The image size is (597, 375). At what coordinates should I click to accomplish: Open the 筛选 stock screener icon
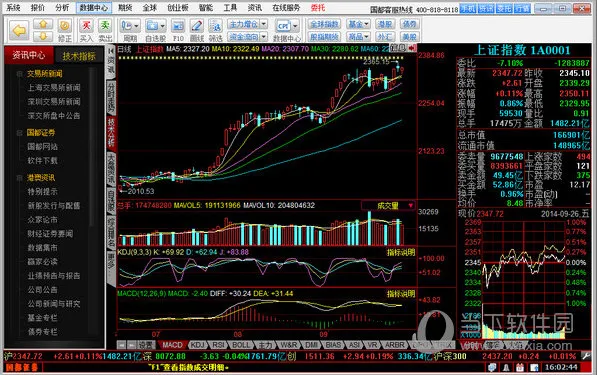(215, 26)
